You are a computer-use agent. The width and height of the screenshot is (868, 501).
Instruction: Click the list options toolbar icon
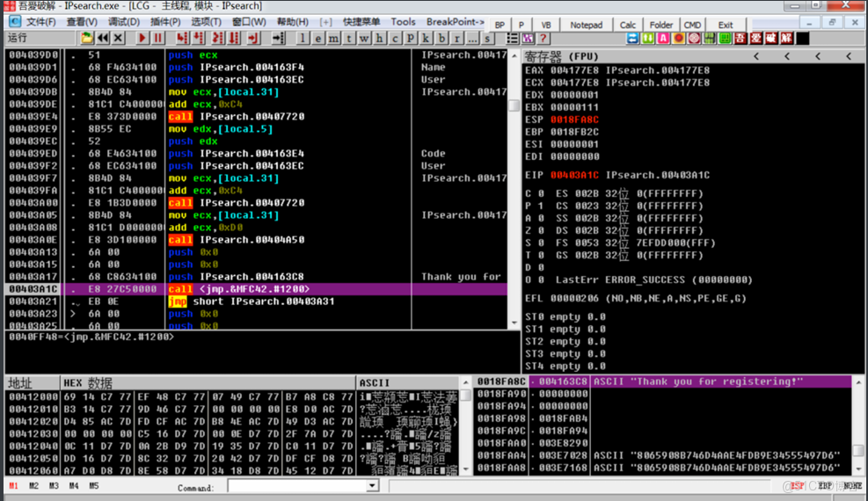tap(512, 38)
